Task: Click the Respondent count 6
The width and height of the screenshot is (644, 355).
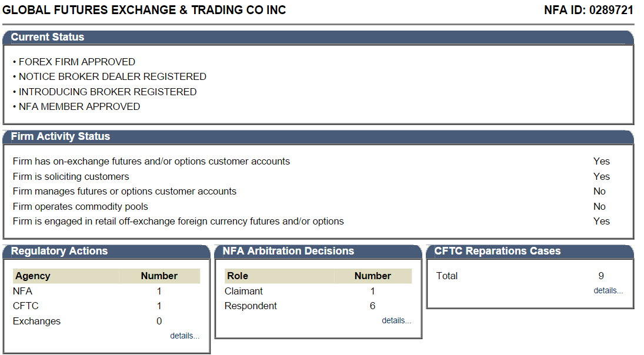Action: click(x=372, y=306)
